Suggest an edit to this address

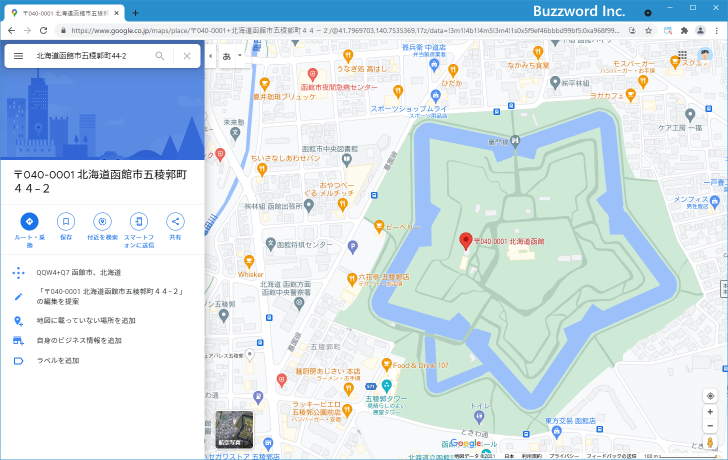[x=102, y=296]
